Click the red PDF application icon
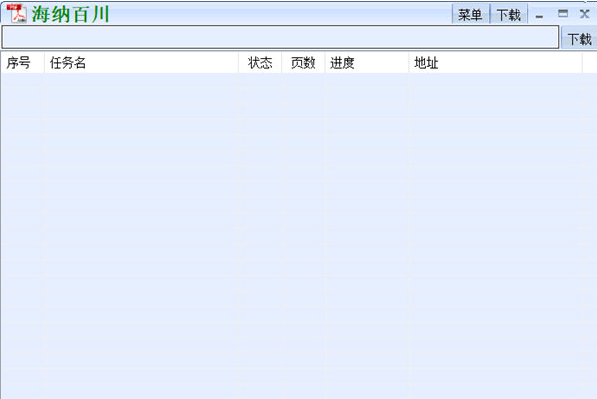This screenshot has width=597, height=399. 17,14
